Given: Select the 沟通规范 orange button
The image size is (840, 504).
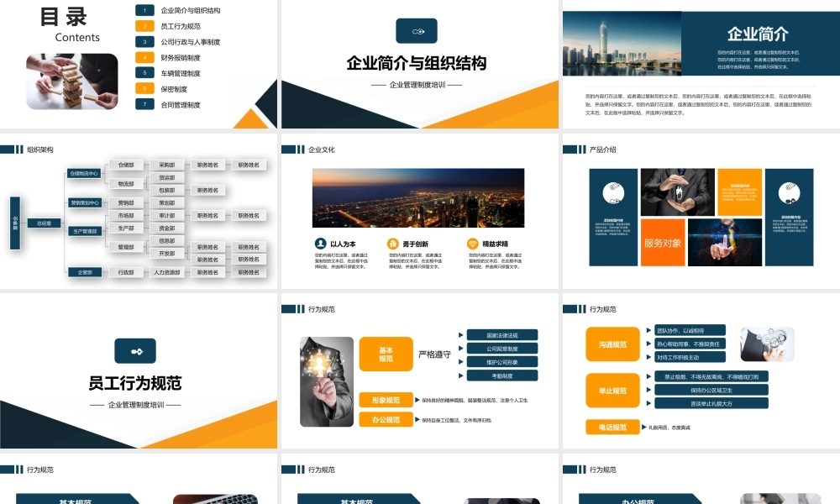Looking at the screenshot, I should (x=612, y=344).
